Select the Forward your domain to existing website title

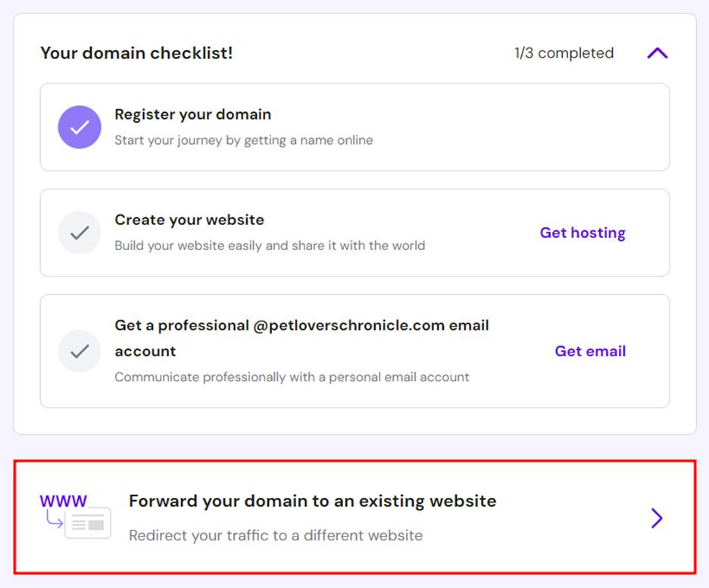point(312,501)
